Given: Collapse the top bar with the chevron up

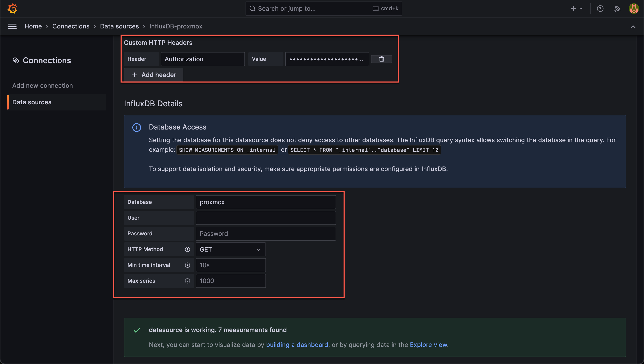Looking at the screenshot, I should point(633,27).
